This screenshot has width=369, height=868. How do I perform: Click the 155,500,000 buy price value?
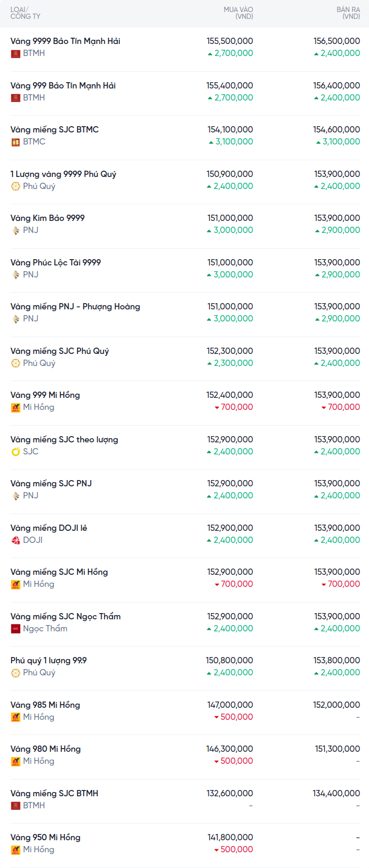[230, 41]
